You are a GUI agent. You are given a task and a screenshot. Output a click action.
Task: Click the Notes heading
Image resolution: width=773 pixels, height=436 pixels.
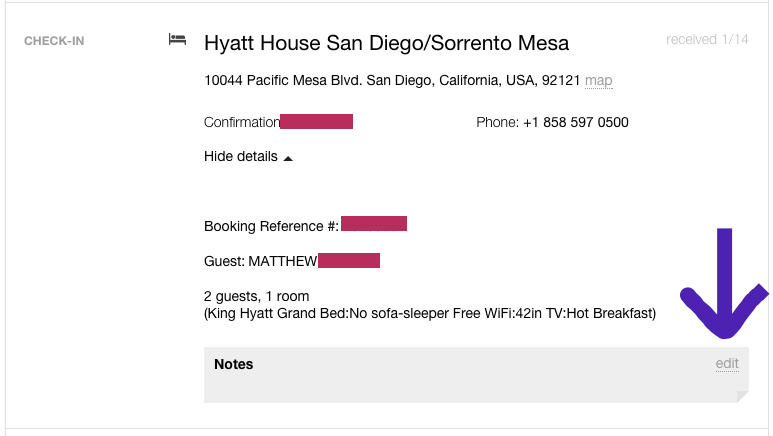[x=234, y=364]
